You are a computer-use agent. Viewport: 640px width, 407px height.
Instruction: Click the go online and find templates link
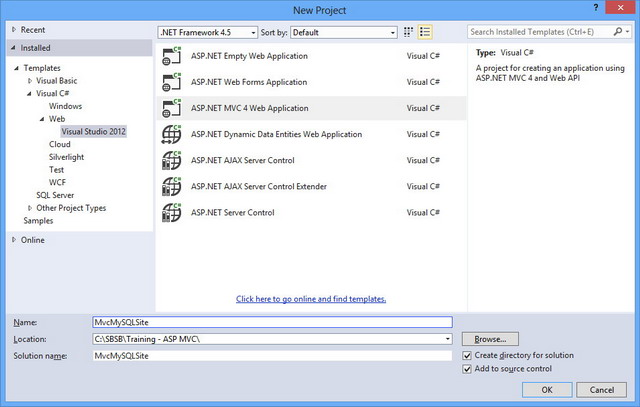coord(311,299)
